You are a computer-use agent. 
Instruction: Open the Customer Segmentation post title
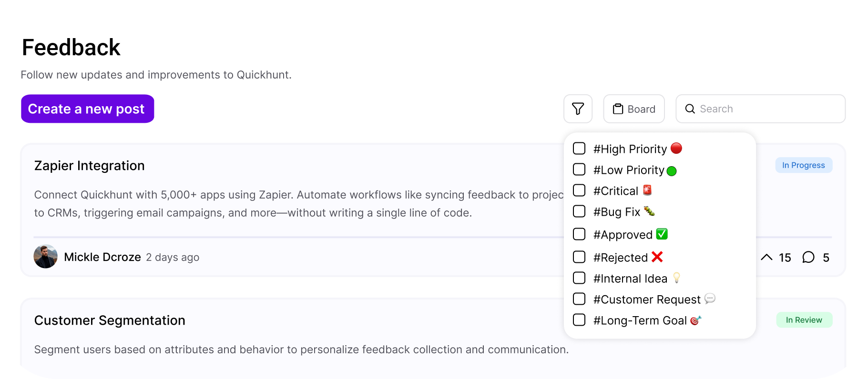click(110, 320)
